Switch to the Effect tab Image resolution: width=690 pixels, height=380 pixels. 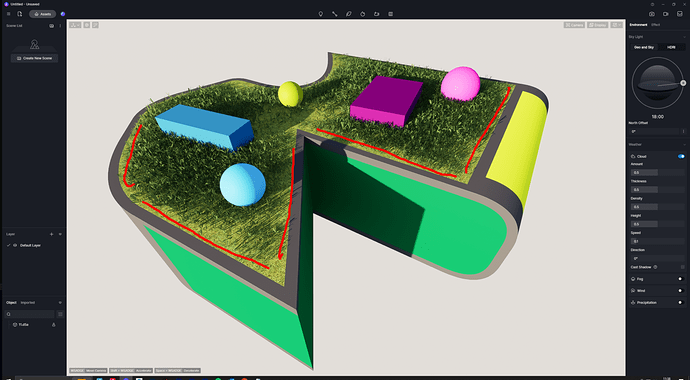[x=656, y=25]
